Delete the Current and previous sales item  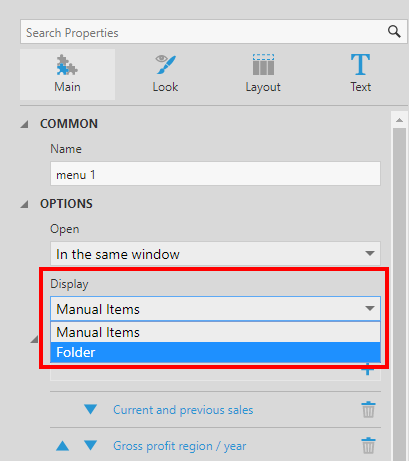(x=368, y=410)
